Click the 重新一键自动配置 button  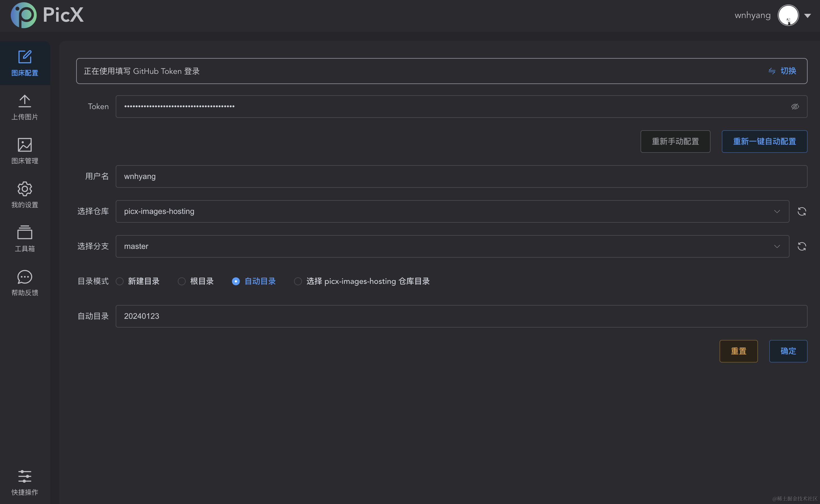click(764, 141)
